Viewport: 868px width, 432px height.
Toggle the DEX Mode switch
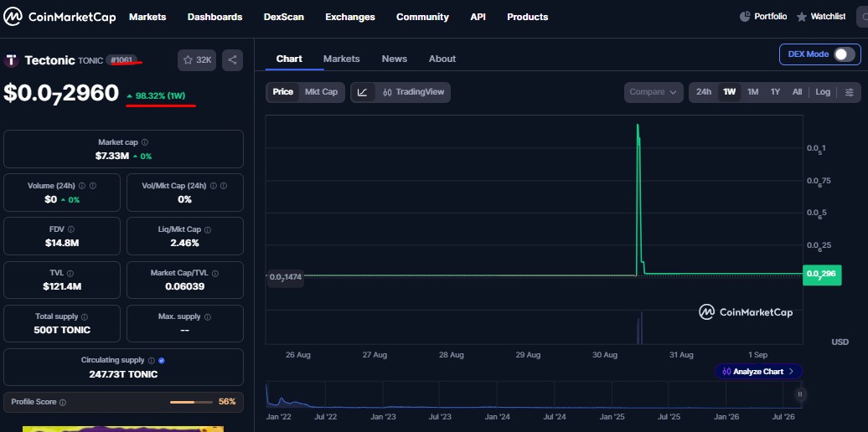click(845, 54)
